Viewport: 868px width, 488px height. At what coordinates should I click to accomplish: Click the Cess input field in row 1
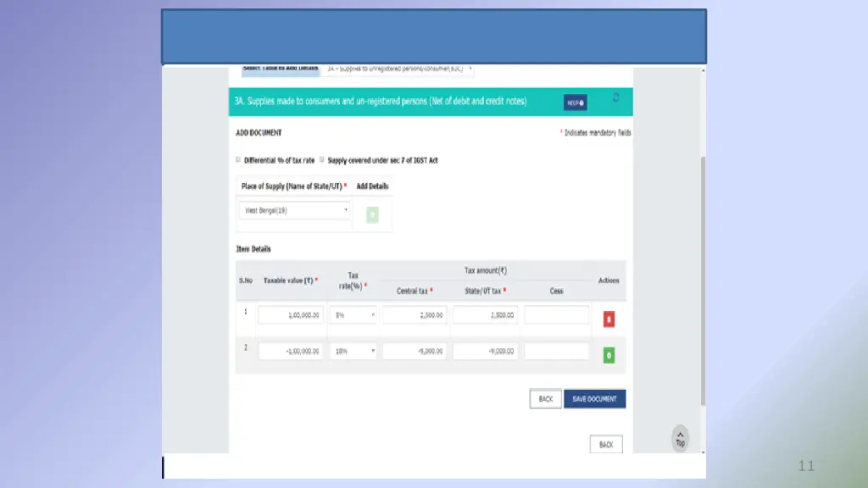point(556,315)
